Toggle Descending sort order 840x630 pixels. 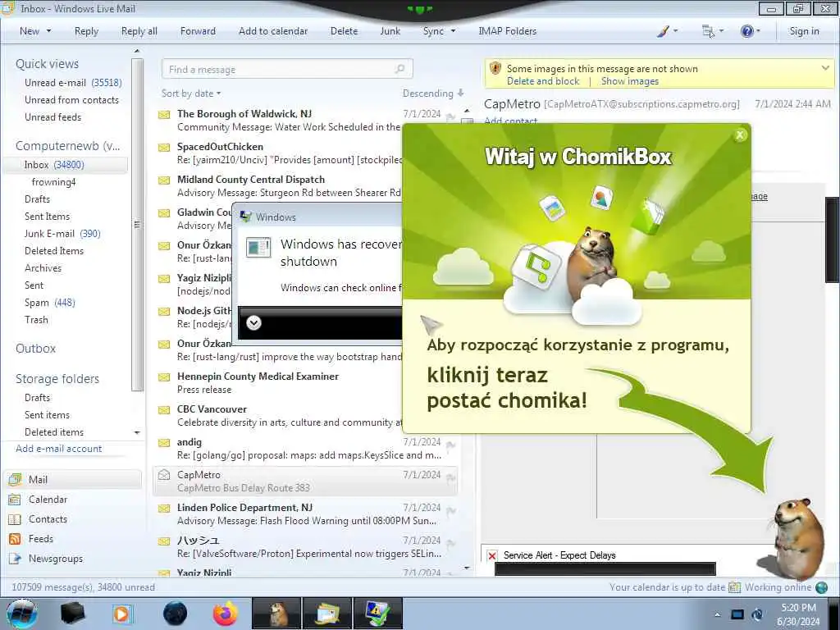pos(433,94)
